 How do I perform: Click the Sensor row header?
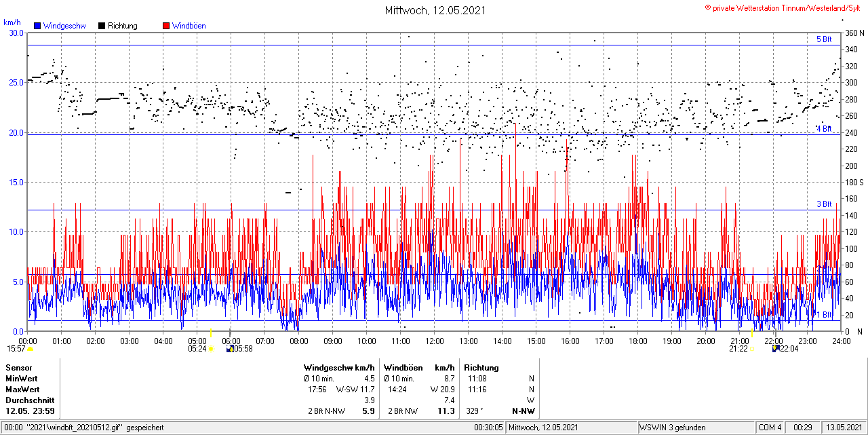pos(19,368)
